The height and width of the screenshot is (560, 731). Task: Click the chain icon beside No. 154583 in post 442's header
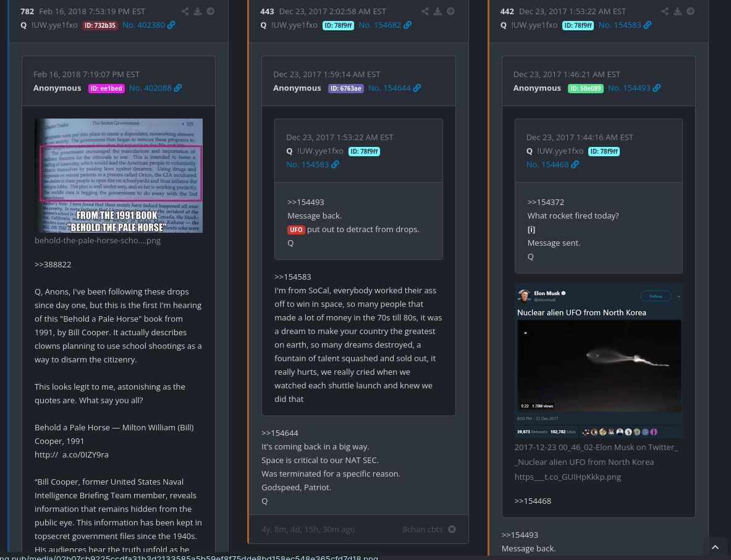(x=648, y=25)
